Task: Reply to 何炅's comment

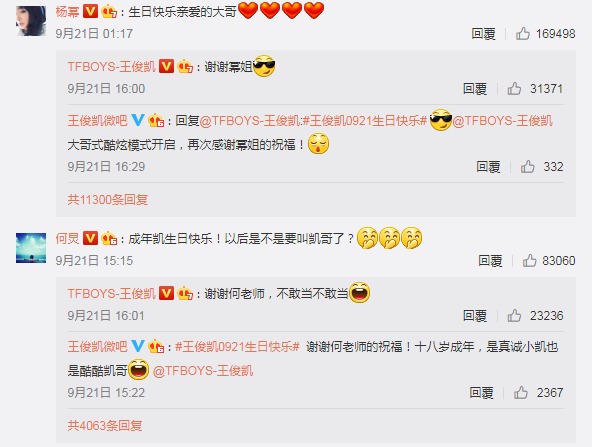Action: click(x=490, y=260)
